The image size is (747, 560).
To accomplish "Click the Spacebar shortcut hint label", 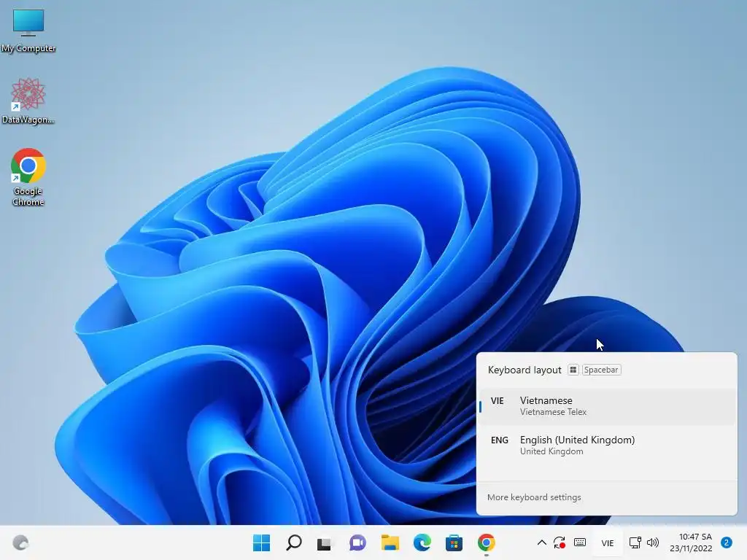I will coord(601,370).
